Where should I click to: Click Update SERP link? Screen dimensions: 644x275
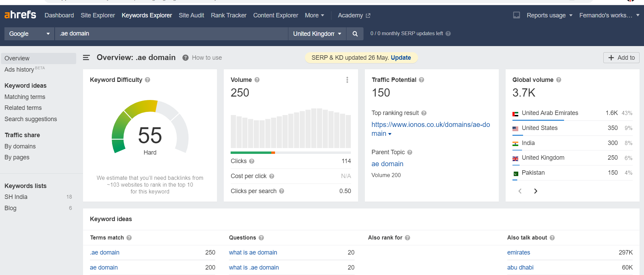tap(401, 58)
